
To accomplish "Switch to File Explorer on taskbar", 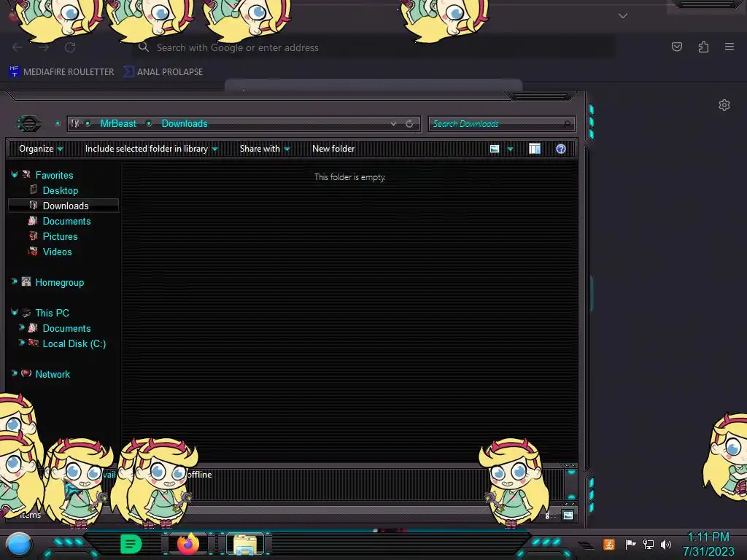I will (x=245, y=544).
